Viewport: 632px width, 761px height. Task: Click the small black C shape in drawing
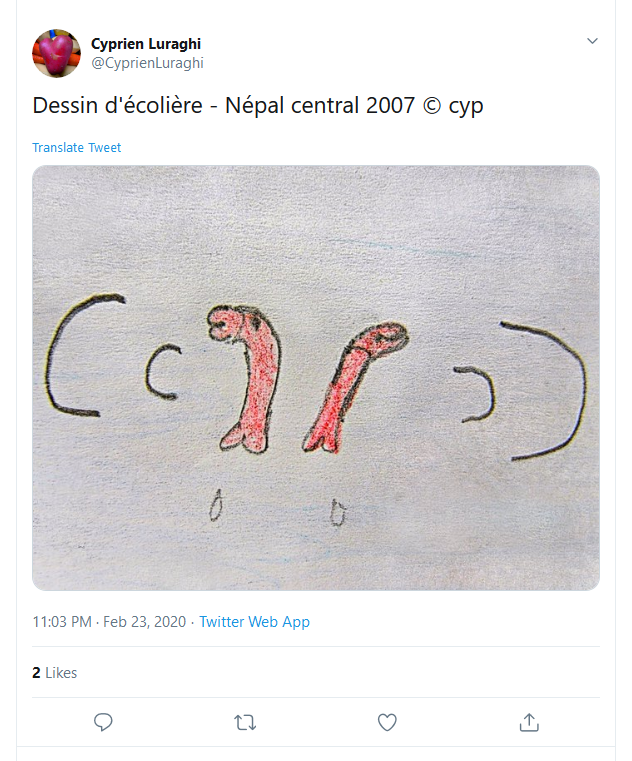point(160,373)
